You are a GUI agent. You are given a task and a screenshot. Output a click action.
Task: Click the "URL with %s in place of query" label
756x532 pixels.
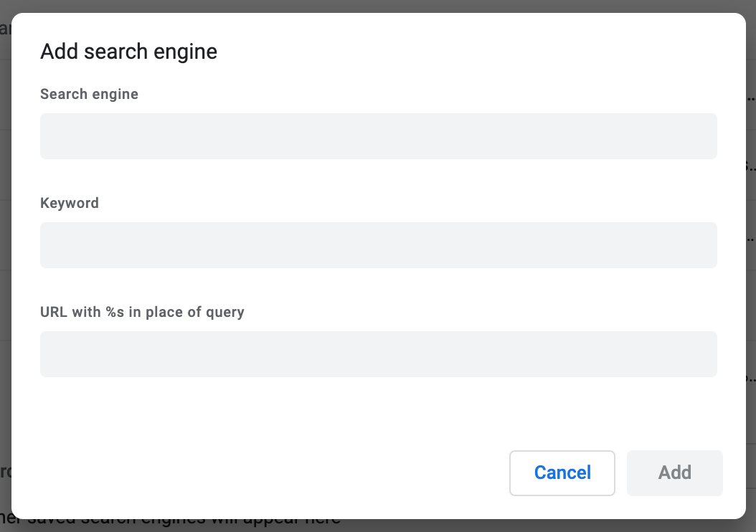point(142,312)
